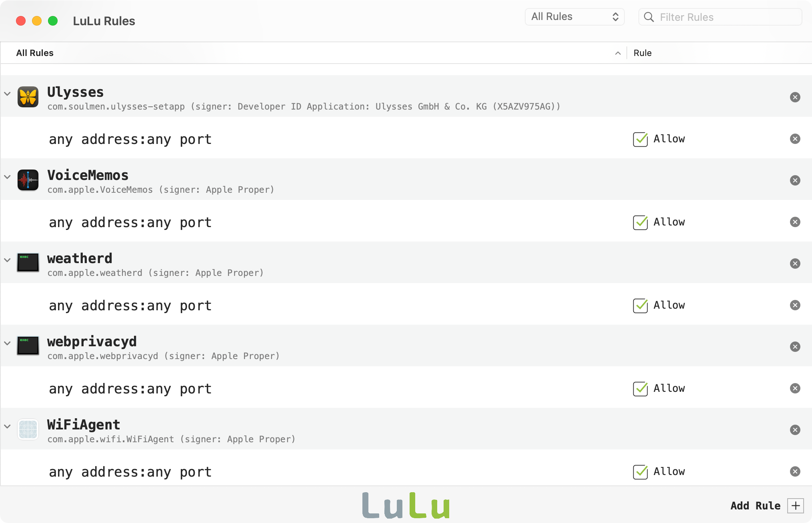Click the weatherd exec terminal icon
This screenshot has width=812, height=523.
click(28, 263)
